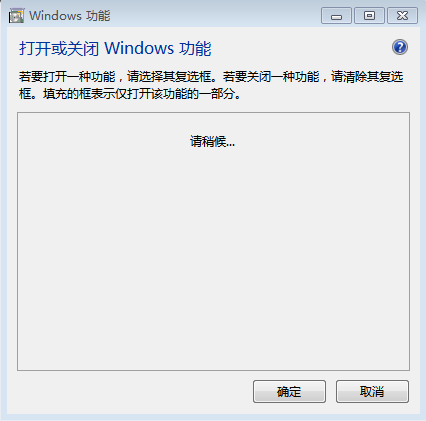Click the Windows 功能 title bar icon
The height and width of the screenshot is (421, 426).
pos(16,16)
